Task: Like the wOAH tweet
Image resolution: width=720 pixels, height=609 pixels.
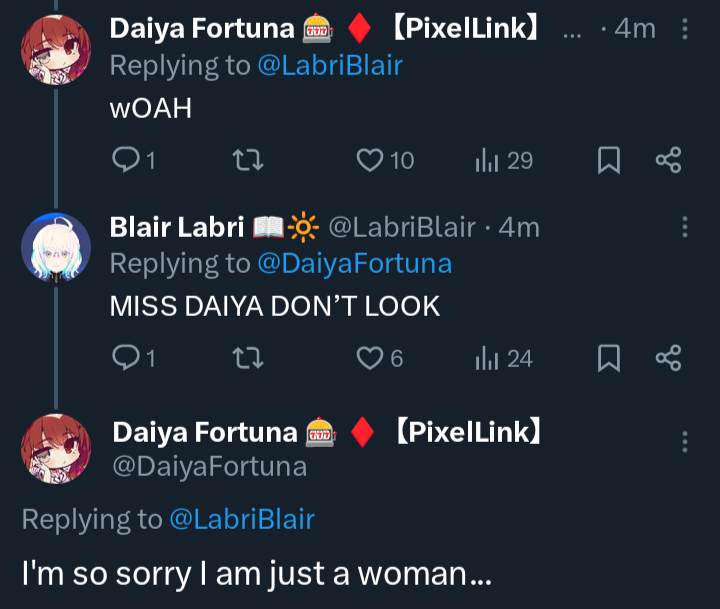Action: tap(371, 160)
